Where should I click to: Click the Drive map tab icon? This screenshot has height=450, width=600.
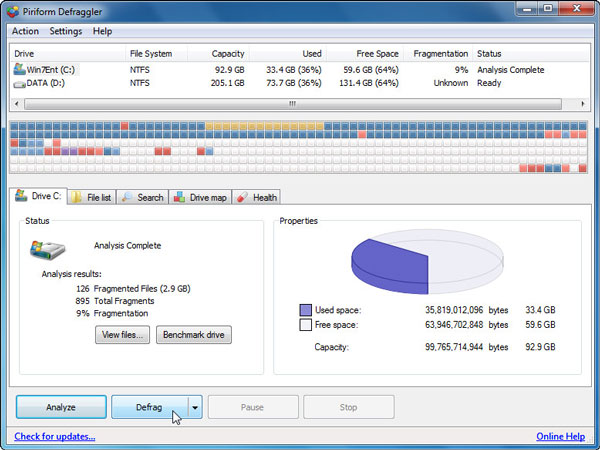tap(178, 197)
